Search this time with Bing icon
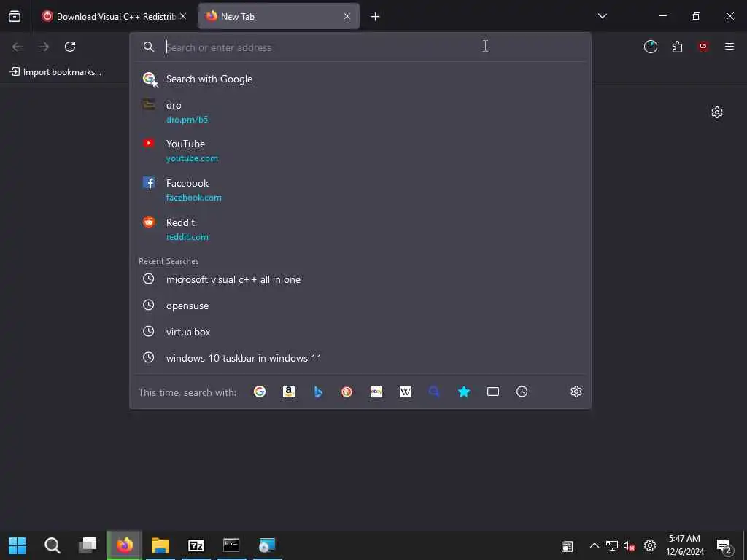 (318, 392)
